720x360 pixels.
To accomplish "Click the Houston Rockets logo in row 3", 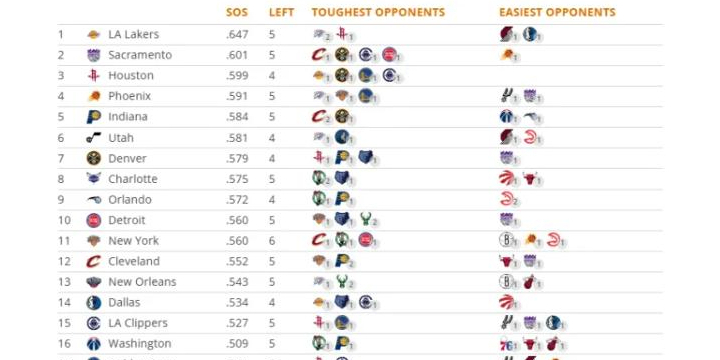I will click(x=94, y=75).
